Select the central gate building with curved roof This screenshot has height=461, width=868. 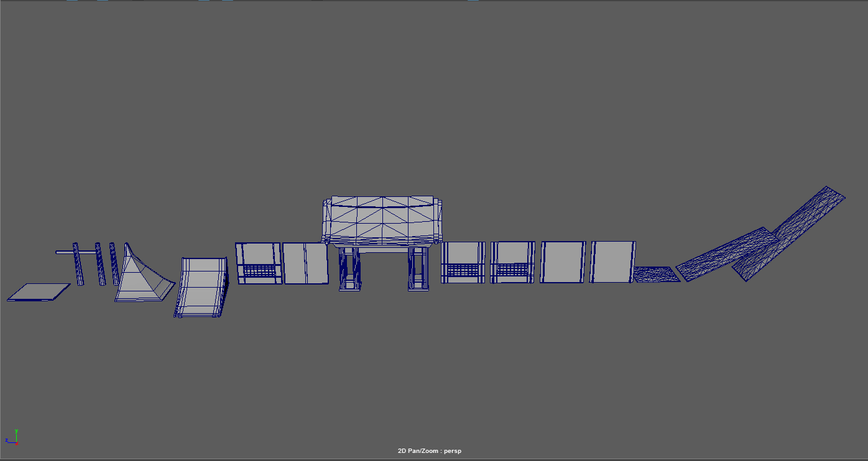pyautogui.click(x=382, y=217)
